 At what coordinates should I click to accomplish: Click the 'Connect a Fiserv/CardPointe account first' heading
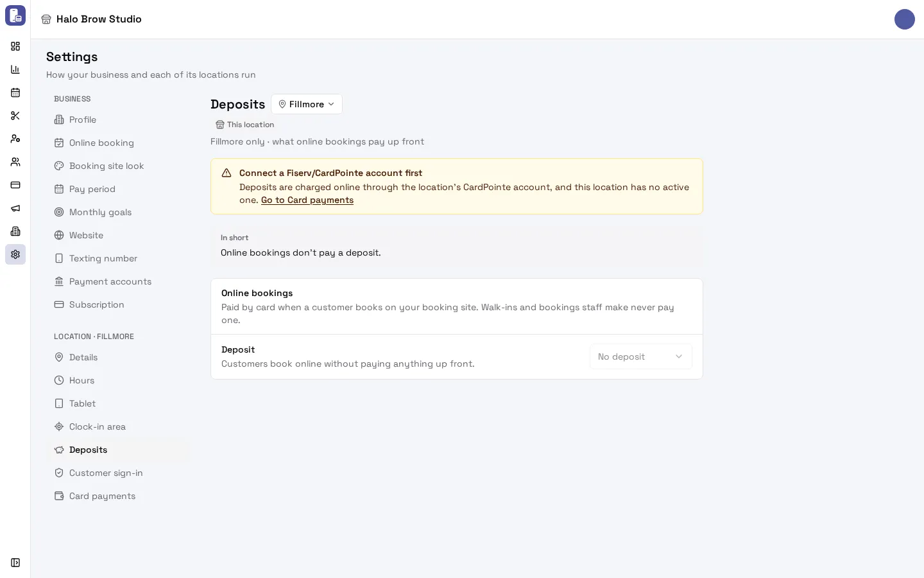click(331, 173)
